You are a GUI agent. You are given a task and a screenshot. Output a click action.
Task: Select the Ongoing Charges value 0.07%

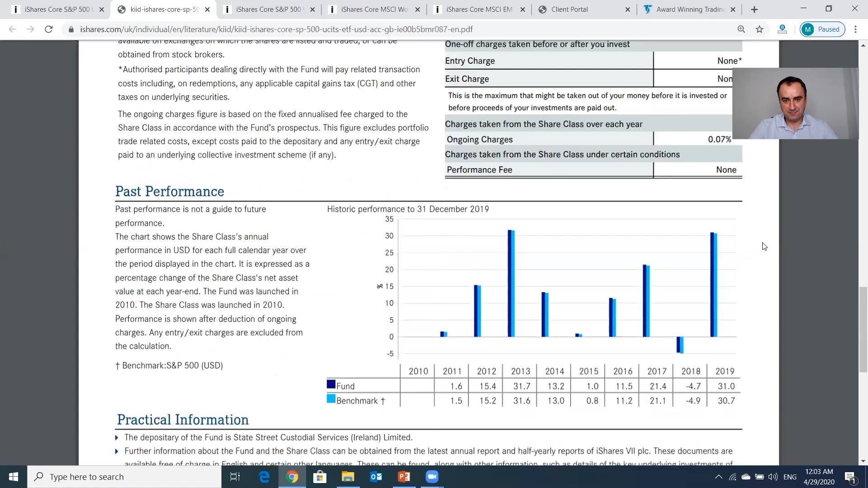pyautogui.click(x=719, y=140)
